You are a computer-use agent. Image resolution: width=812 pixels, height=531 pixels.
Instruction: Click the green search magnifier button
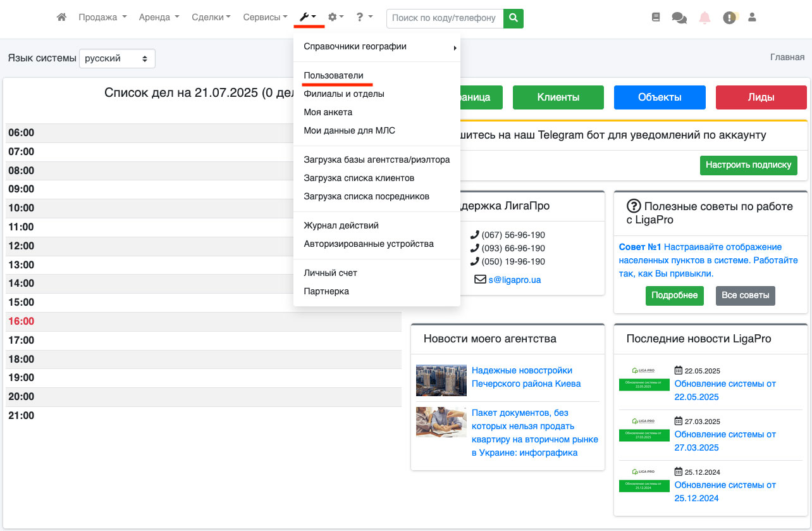coord(514,18)
